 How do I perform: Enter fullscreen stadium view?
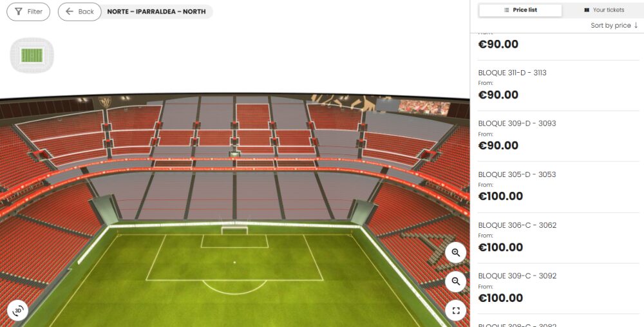[455, 311]
